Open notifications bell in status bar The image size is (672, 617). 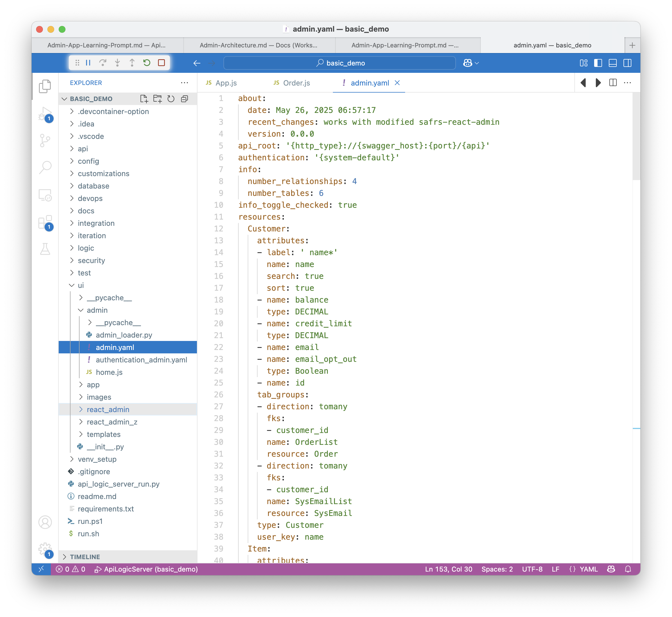(x=628, y=569)
